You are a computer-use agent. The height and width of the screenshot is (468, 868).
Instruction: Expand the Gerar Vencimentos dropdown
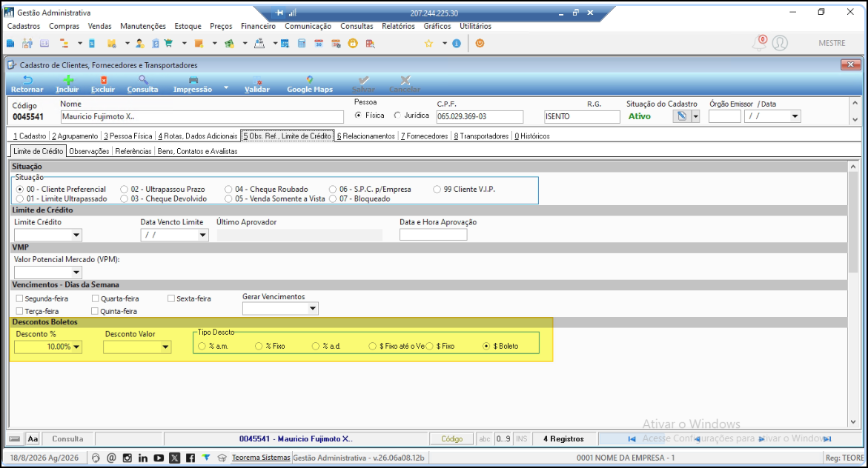(313, 309)
